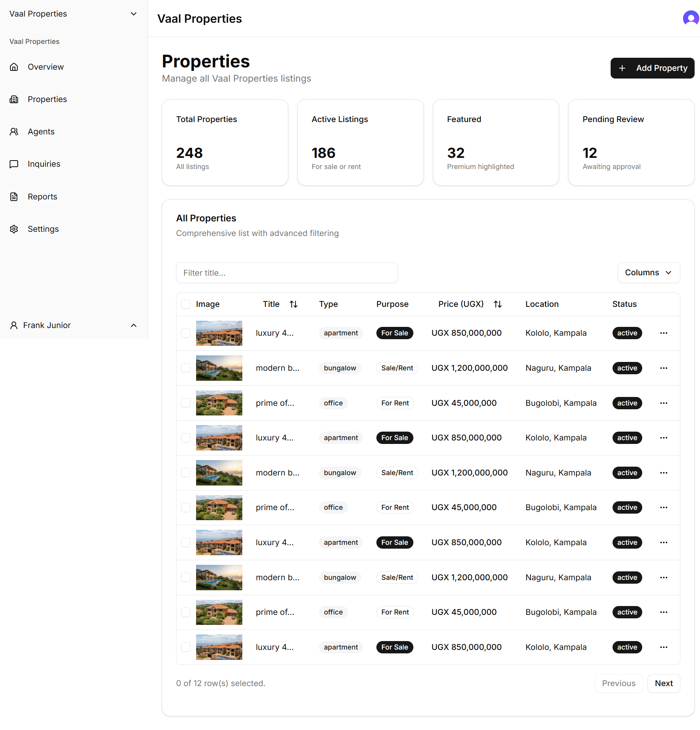Click the Settings gear icon
The width and height of the screenshot is (700, 730).
tap(14, 229)
